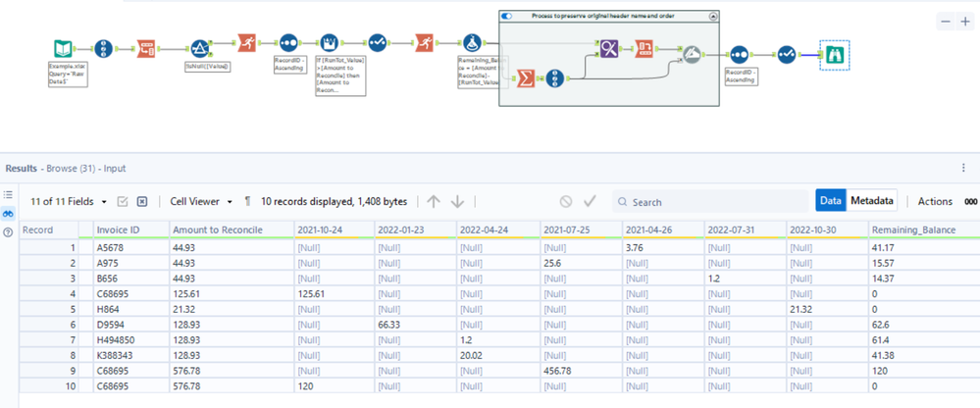The width and height of the screenshot is (980, 408).
Task: Select the Formula flask tool
Action: tap(472, 45)
